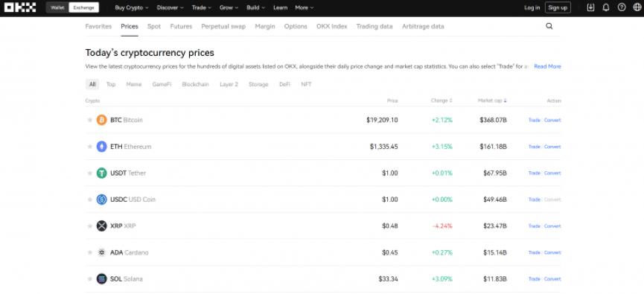Open the Trade dropdown menu
The height and width of the screenshot is (294, 644).
click(x=202, y=7)
